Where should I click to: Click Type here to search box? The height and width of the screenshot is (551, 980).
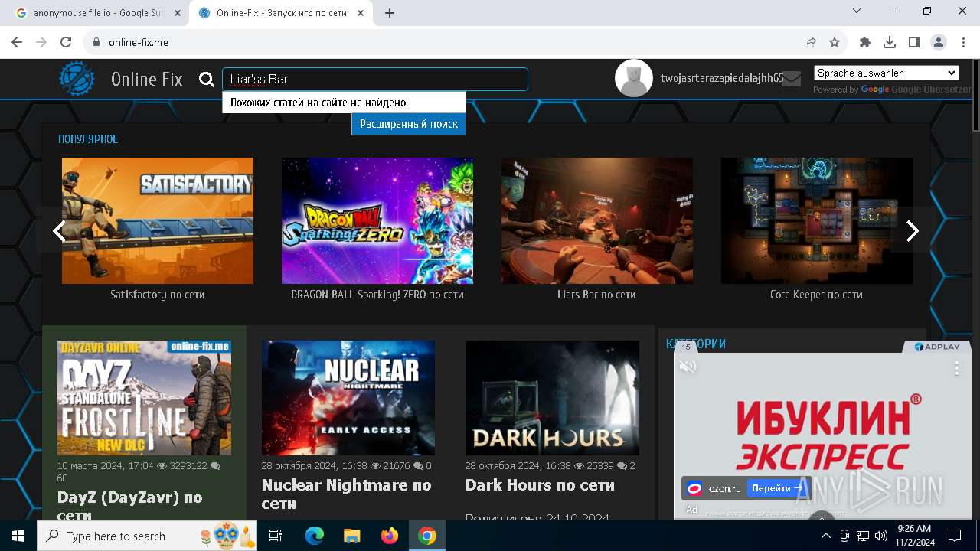click(x=149, y=536)
